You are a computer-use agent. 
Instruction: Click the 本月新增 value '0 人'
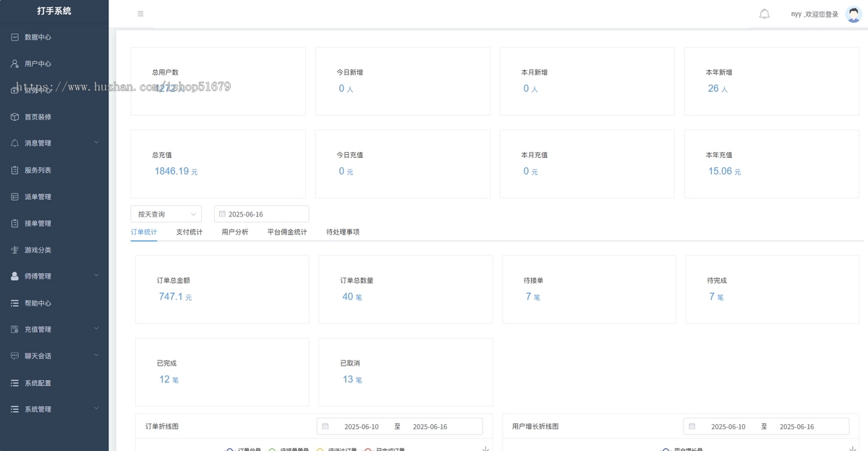coord(531,88)
